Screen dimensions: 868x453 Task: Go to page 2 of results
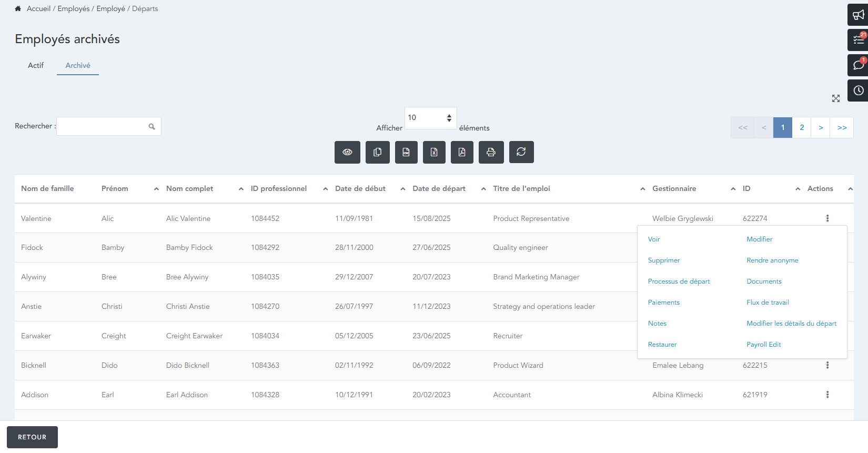coord(801,127)
